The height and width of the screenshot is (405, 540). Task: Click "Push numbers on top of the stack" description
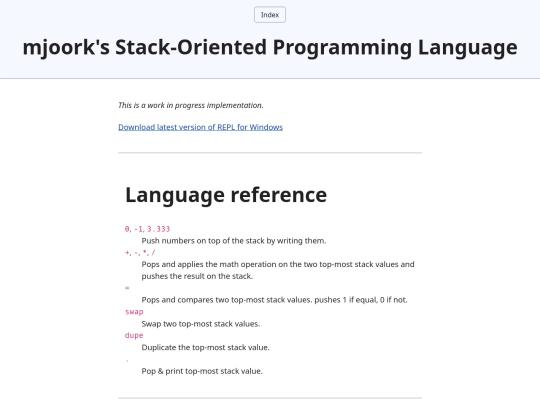pyautogui.click(x=234, y=241)
